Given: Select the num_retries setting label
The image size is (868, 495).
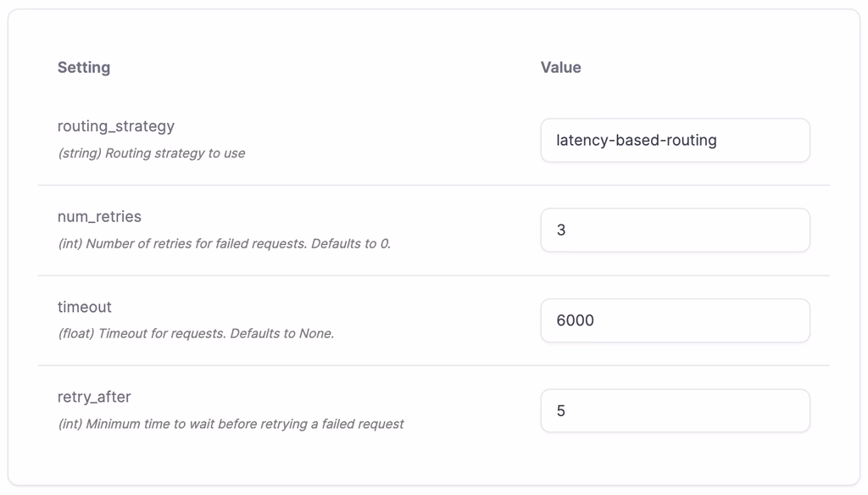Looking at the screenshot, I should coord(98,216).
